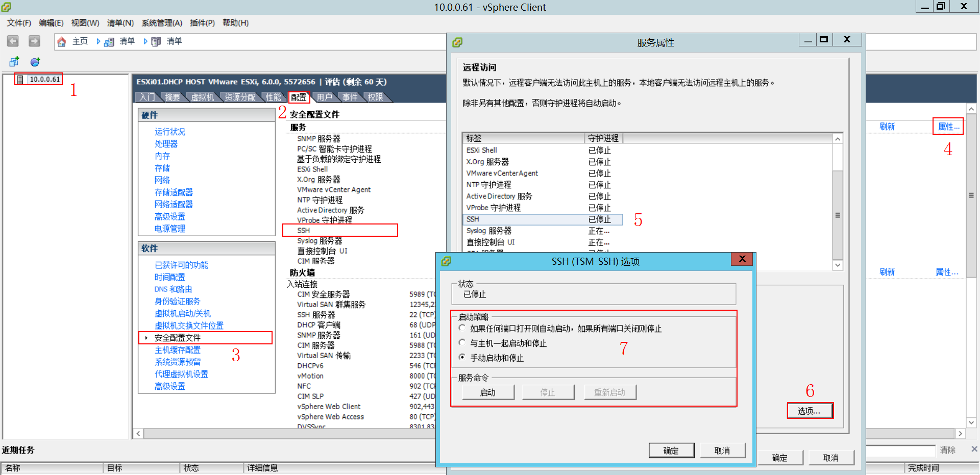980x475 pixels.
Task: Click the host icon next to 10.0.0.61
Action: tap(19, 79)
